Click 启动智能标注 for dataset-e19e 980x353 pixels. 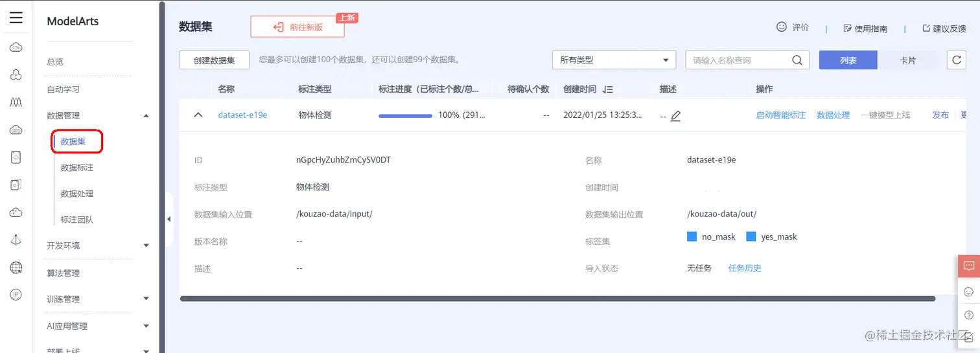coord(780,115)
